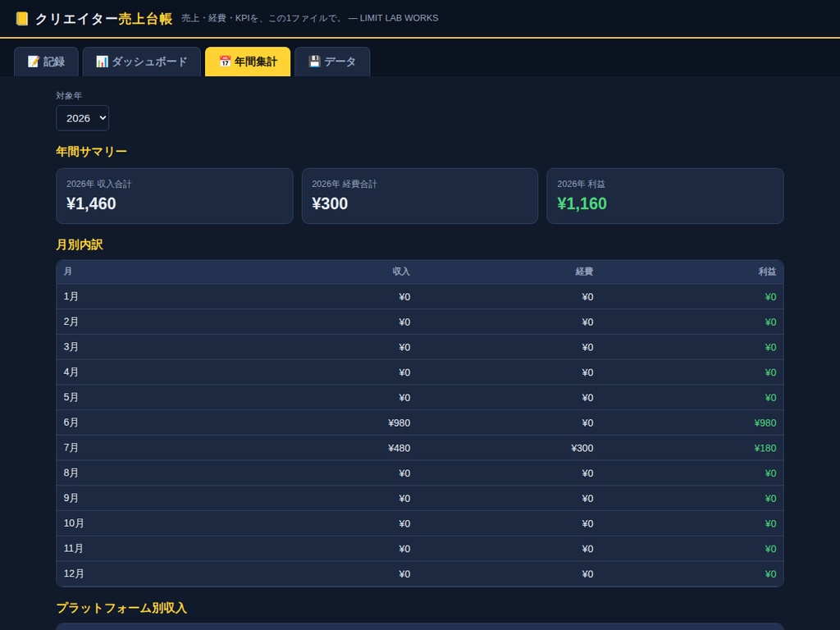This screenshot has height=630, width=840.
Task: Click the 年間サマリー heading
Action: pos(91,152)
